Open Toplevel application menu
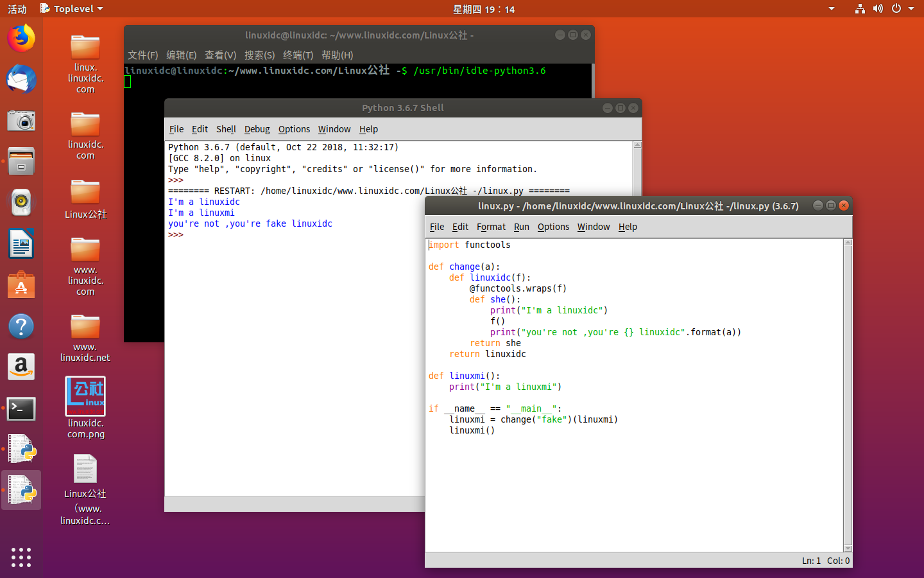This screenshot has height=578, width=924. 71,9
